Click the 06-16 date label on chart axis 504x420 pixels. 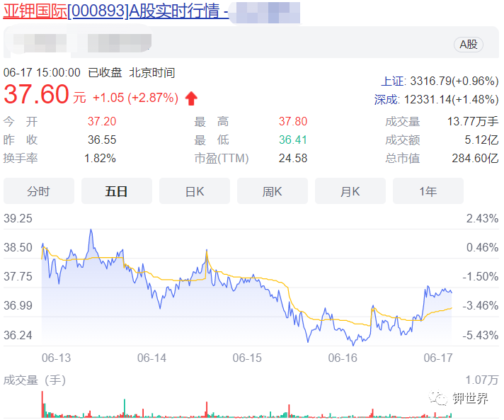343,358
